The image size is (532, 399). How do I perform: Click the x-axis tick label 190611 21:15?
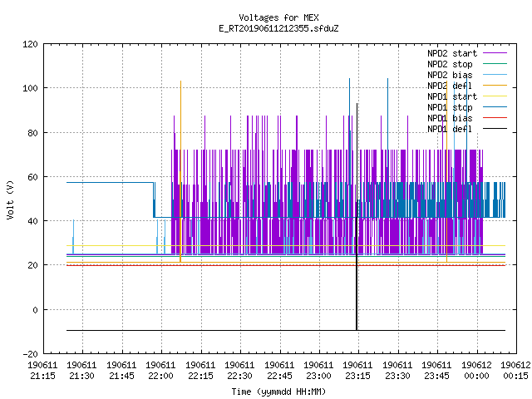tap(42, 371)
